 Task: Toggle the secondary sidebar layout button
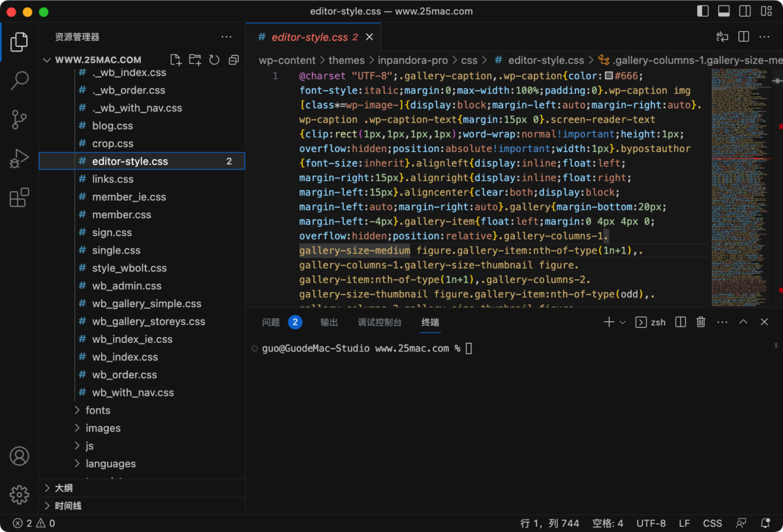(x=745, y=11)
